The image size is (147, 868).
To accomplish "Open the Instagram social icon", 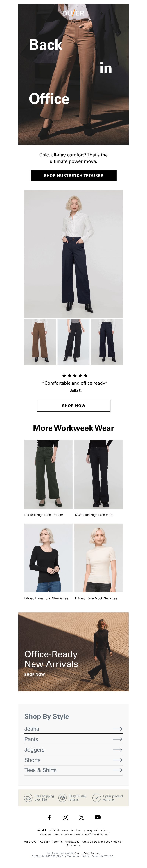I will pyautogui.click(x=65, y=817).
